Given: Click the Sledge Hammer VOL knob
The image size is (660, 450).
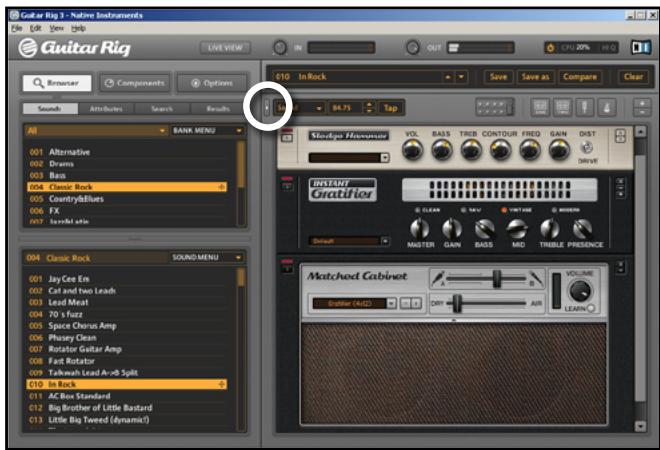Looking at the screenshot, I should click(x=412, y=149).
